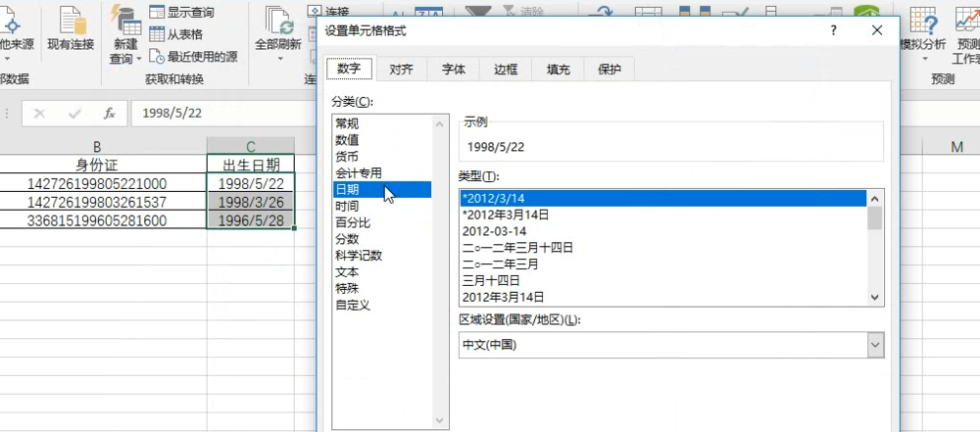Choose 从表格 from table command
The height and width of the screenshot is (432, 980).
pos(175,34)
